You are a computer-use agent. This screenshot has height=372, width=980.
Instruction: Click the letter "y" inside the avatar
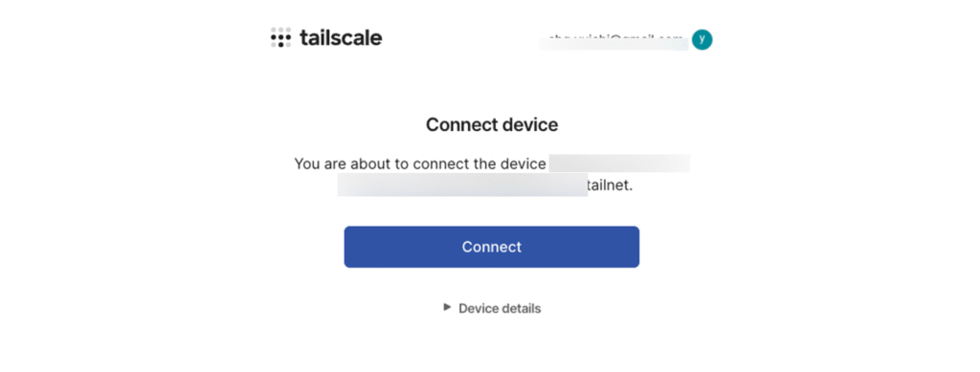point(702,39)
